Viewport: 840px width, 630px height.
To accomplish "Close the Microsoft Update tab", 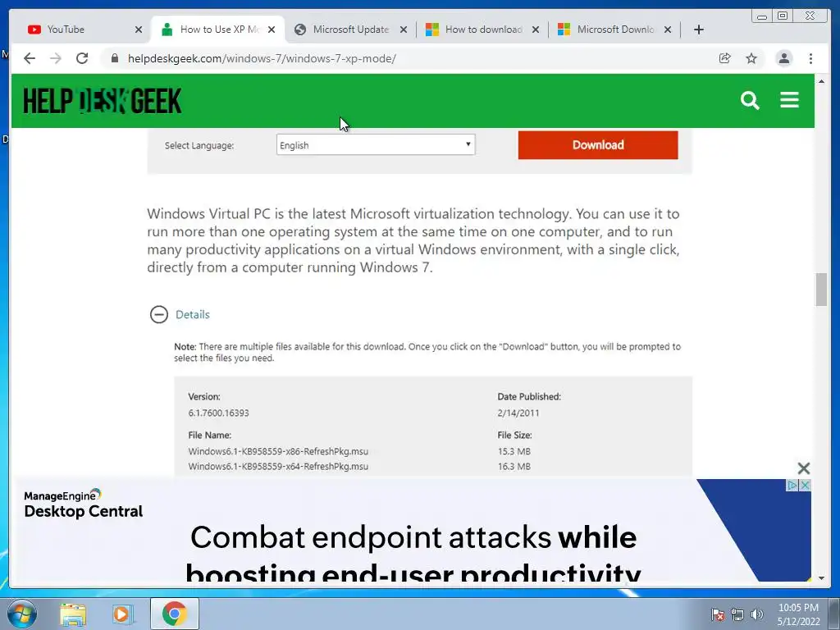I will point(404,30).
